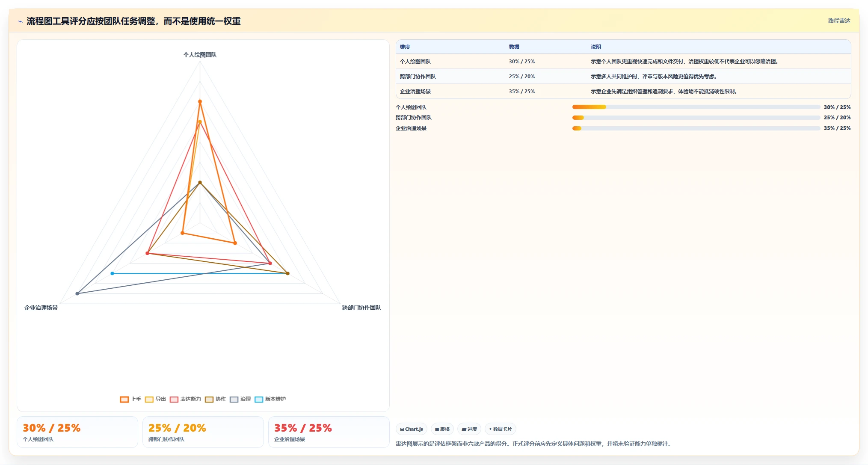The image size is (868, 465).
Task: Click the 30% / 25% table cell
Action: point(522,62)
